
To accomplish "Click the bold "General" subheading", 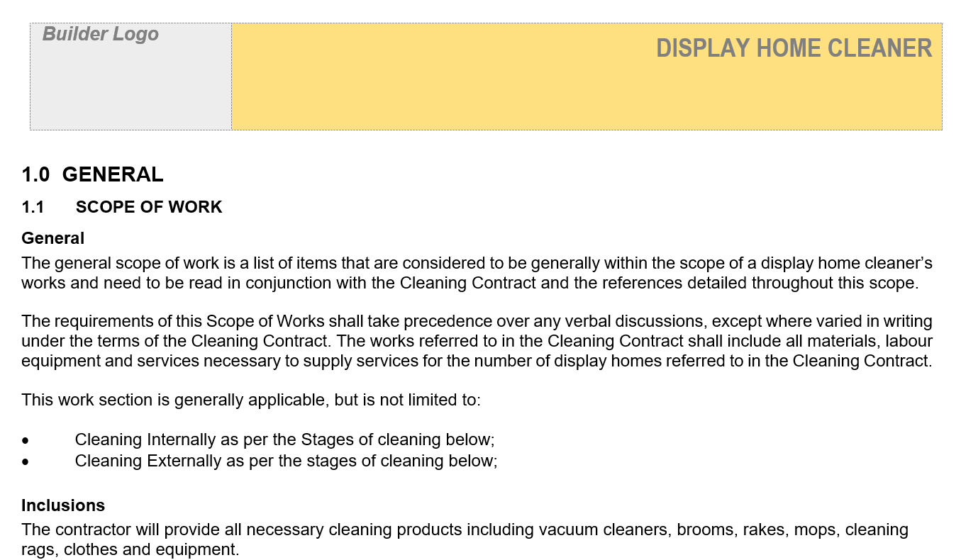I will 52,238.
